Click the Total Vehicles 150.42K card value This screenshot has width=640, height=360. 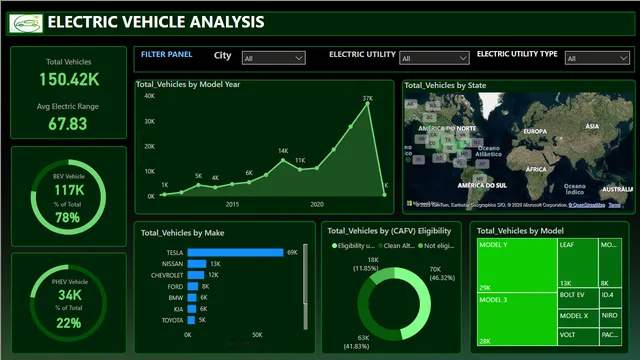(x=69, y=79)
